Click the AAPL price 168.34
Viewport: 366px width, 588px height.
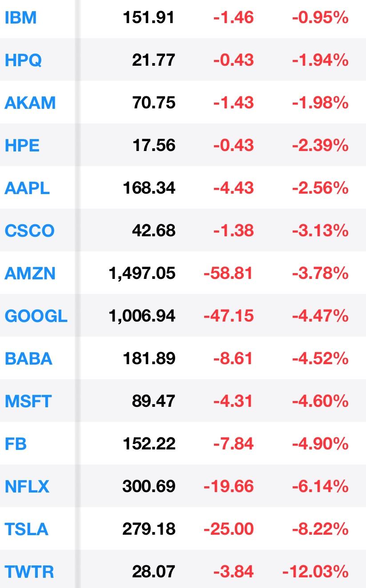coord(149,188)
